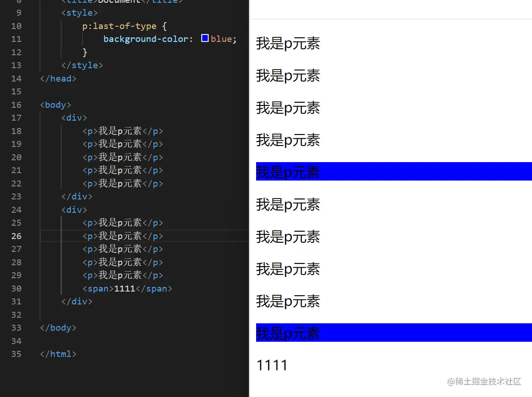Click line number 10 in the gutter
The height and width of the screenshot is (397, 532).
pyautogui.click(x=16, y=26)
